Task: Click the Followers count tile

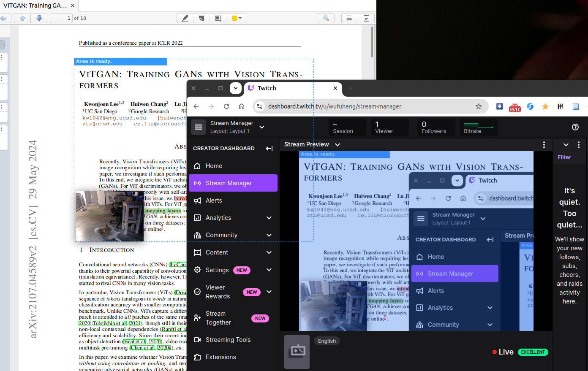Action: click(x=436, y=127)
